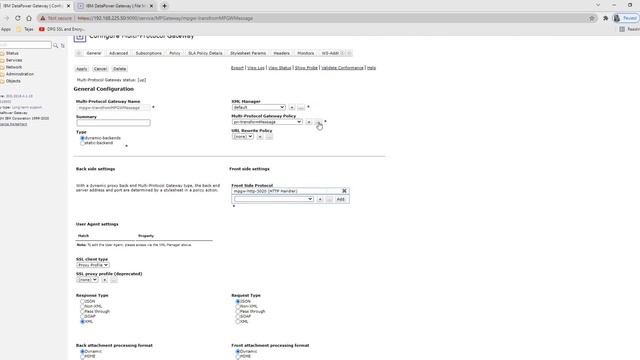The image size is (640, 360).
Task: Bookmark this page with star icon
Action: (592, 18)
